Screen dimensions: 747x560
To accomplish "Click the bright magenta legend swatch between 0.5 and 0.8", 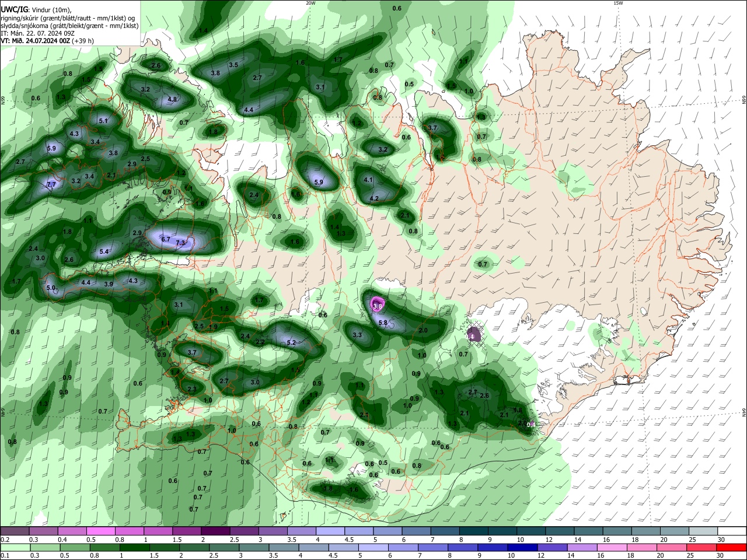I will pos(101,531).
